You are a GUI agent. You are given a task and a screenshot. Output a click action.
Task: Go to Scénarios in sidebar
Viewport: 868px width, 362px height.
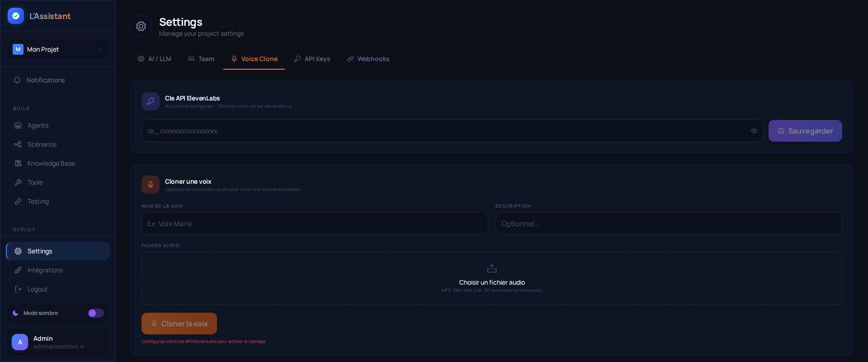point(42,144)
